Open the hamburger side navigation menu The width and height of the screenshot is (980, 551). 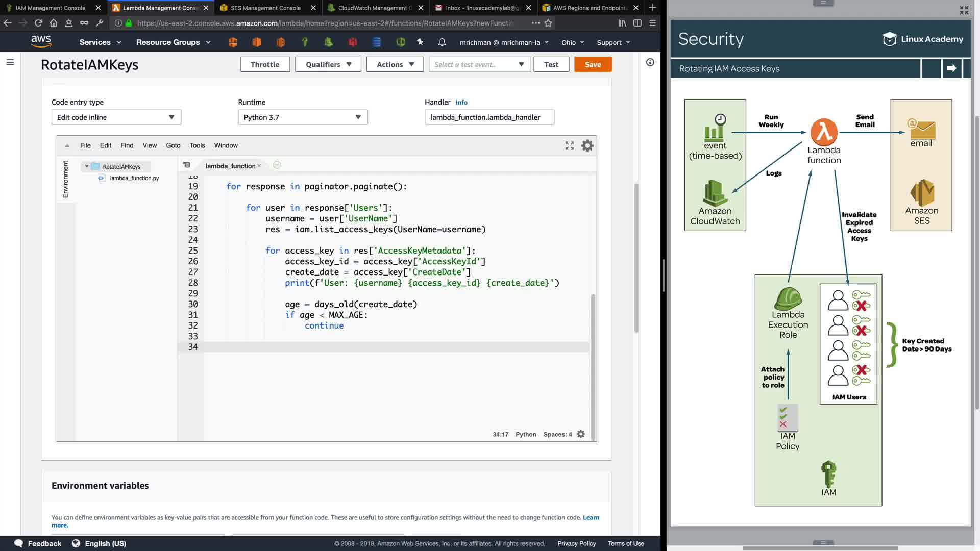tap(10, 62)
